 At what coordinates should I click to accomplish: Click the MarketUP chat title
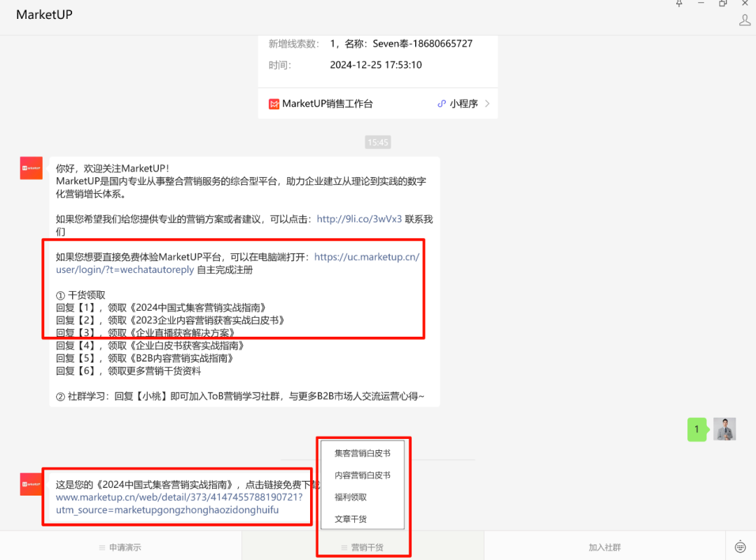(44, 15)
